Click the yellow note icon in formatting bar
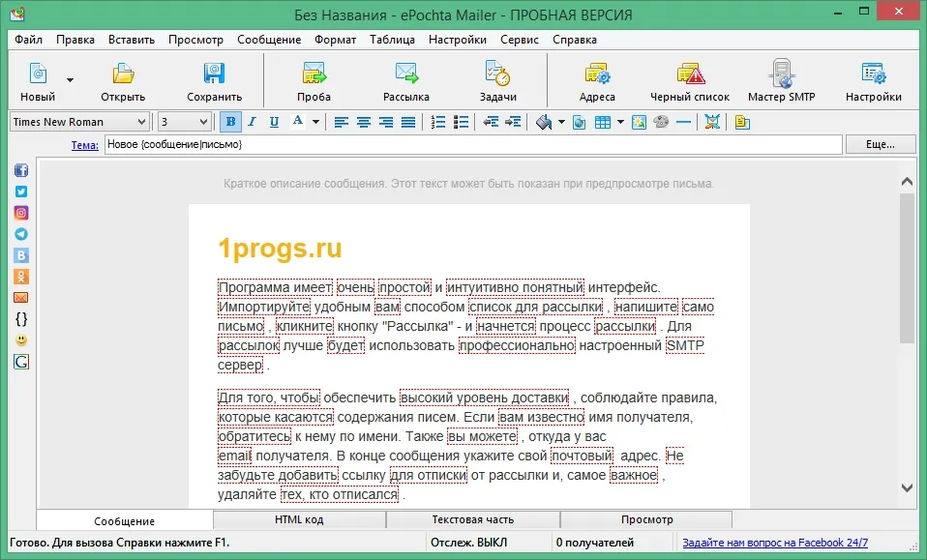927x560 pixels. [742, 122]
